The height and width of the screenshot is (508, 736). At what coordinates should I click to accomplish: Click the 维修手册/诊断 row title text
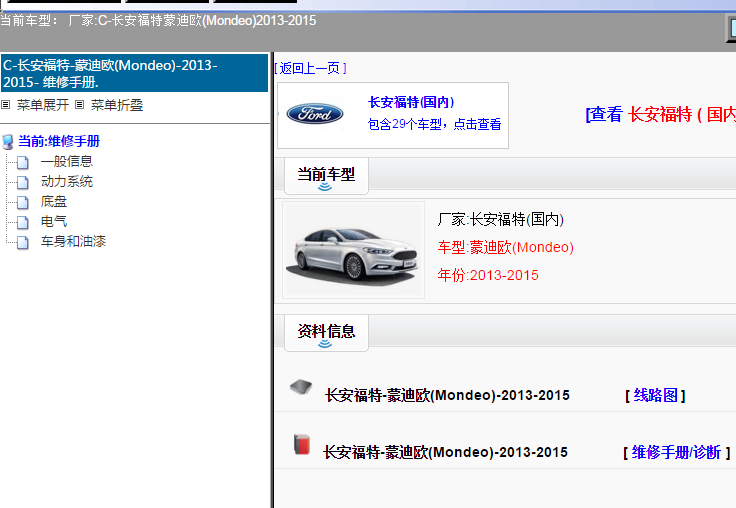click(x=445, y=453)
